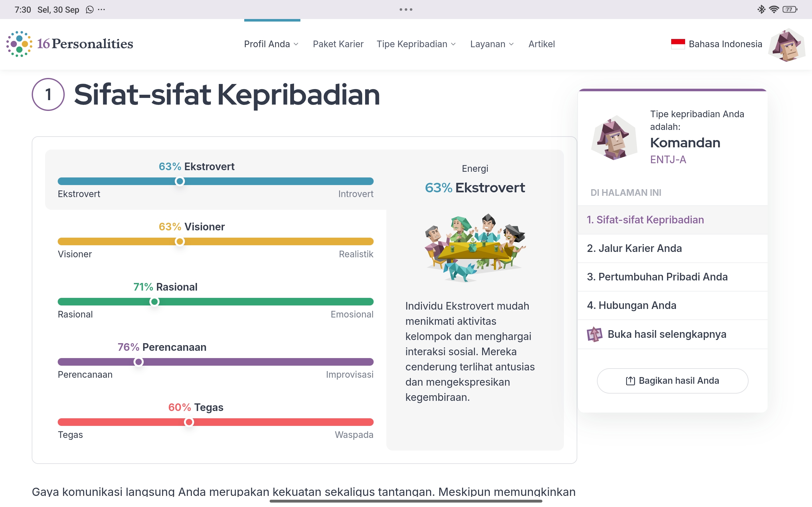
Task: Click the Komandan avatar in the sidebar
Action: [614, 138]
